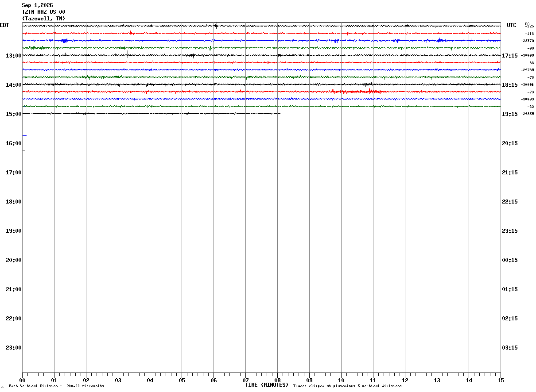Screen dimensions: 536x392
Task: Click the blue burst near minute 13
Action: (x=441, y=40)
